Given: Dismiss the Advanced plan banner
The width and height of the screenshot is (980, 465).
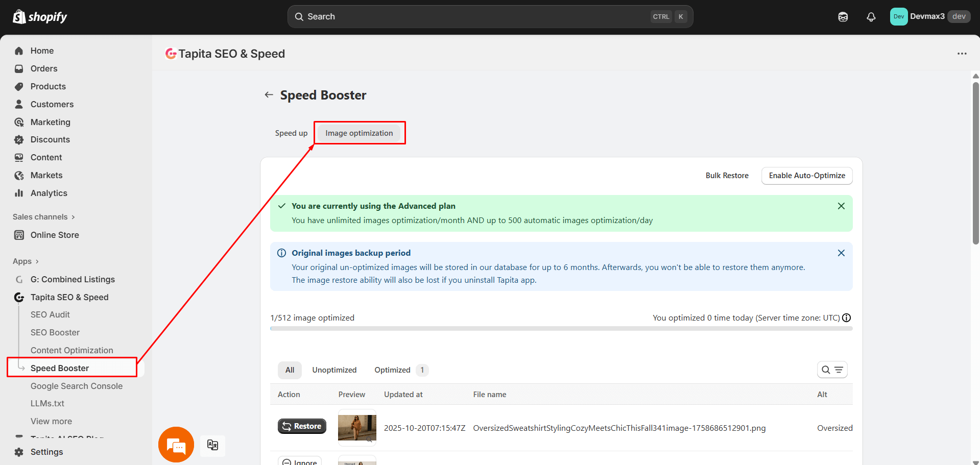Looking at the screenshot, I should coord(841,206).
